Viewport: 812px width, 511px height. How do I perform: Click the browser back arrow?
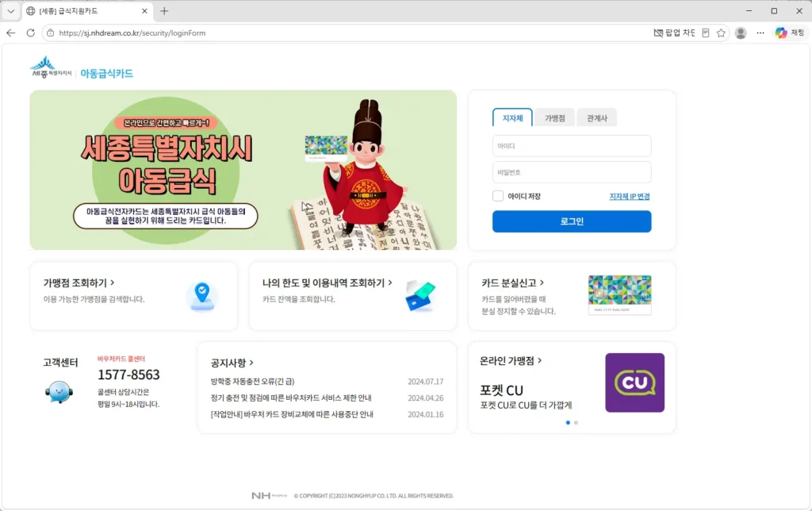tap(11, 33)
